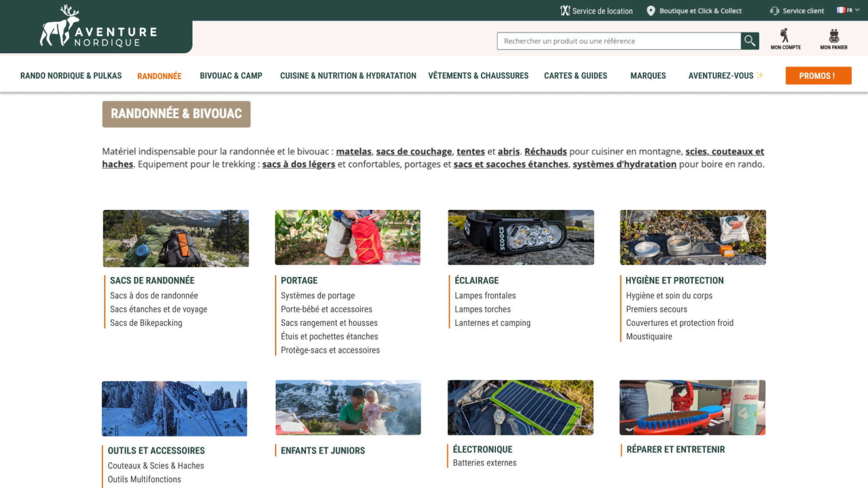Click the Service client headset icon
868x488 pixels.
click(774, 11)
